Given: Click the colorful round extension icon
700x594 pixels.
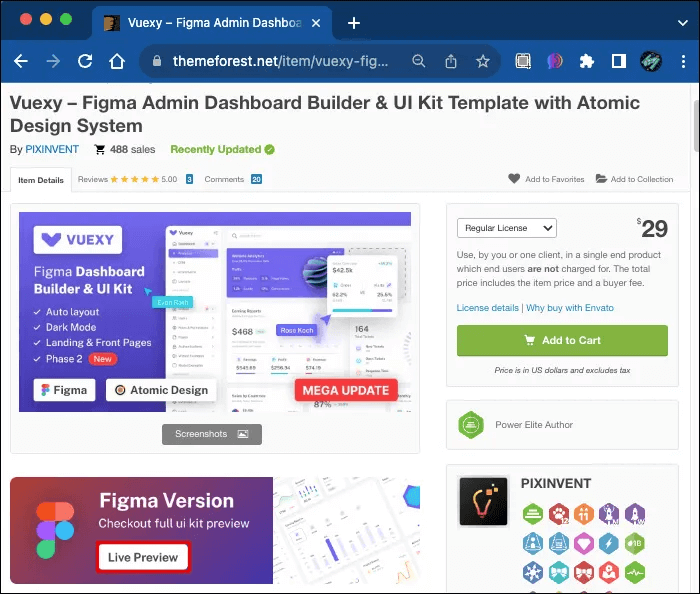Looking at the screenshot, I should [x=555, y=61].
